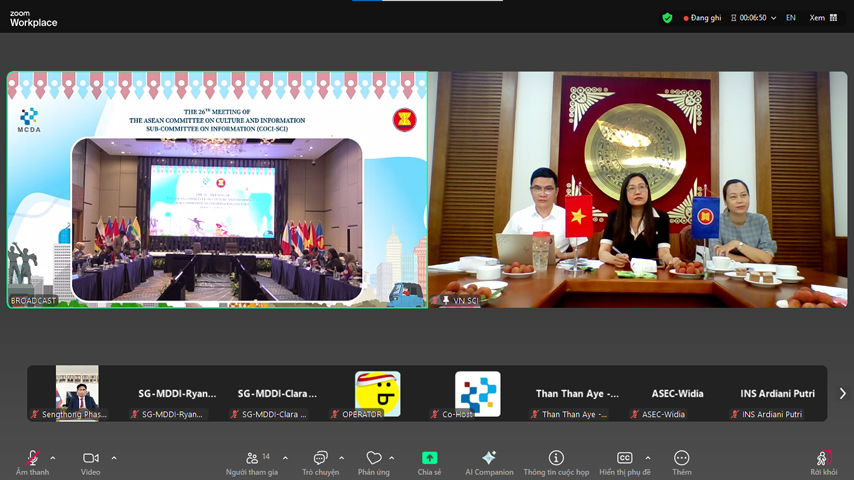
Task: Click muted mic icon on Co-Host tile
Action: tap(435, 414)
